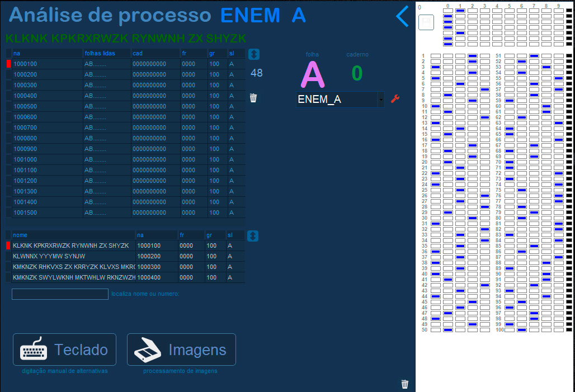Click the green caderno value 0
Screen dimensions: 575x392
[357, 73]
